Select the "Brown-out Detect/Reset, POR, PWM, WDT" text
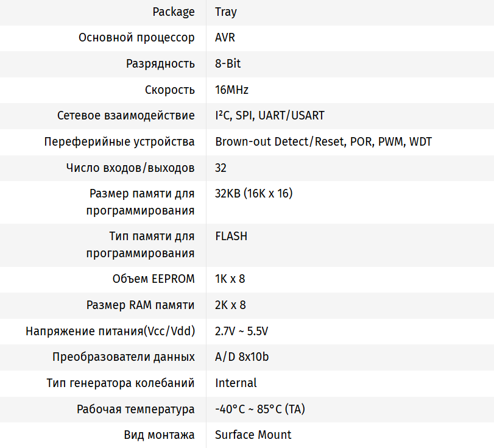 323,142
